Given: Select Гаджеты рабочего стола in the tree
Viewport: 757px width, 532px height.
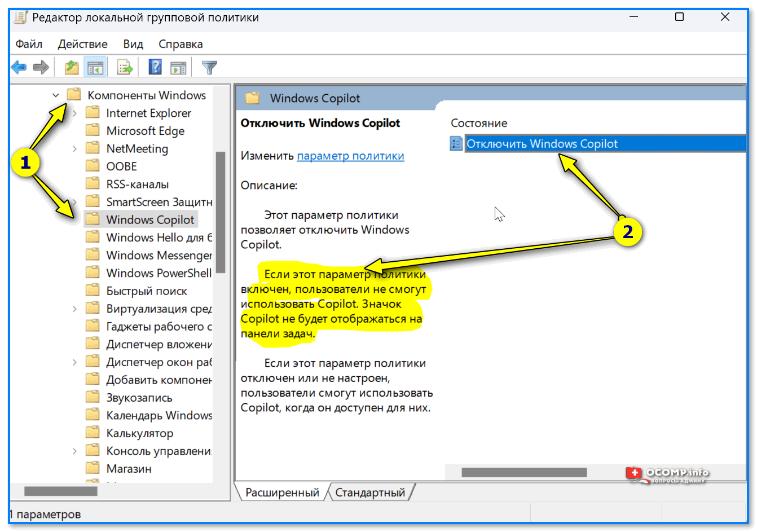Looking at the screenshot, I should (x=159, y=326).
